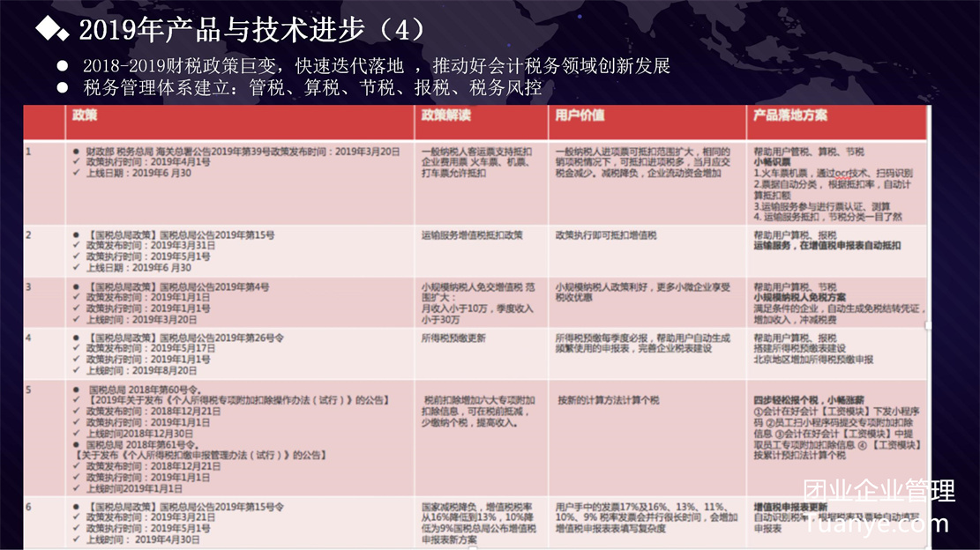Select the "政策解读" column header
Screen dimensions: 980x550
(x=445, y=115)
